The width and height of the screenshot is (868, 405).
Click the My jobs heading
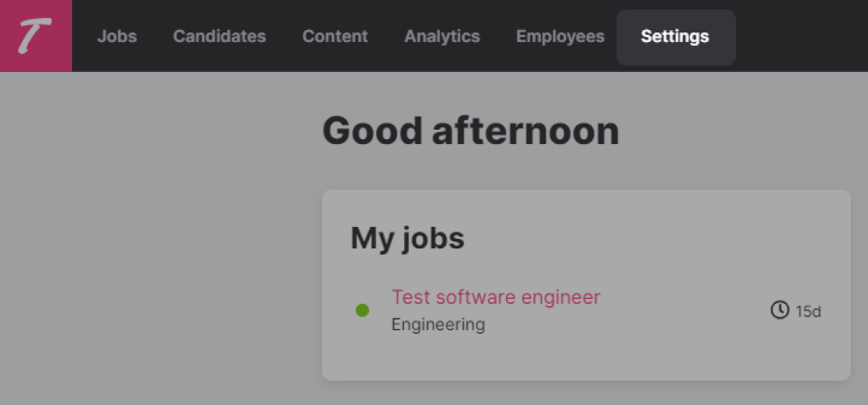(407, 238)
